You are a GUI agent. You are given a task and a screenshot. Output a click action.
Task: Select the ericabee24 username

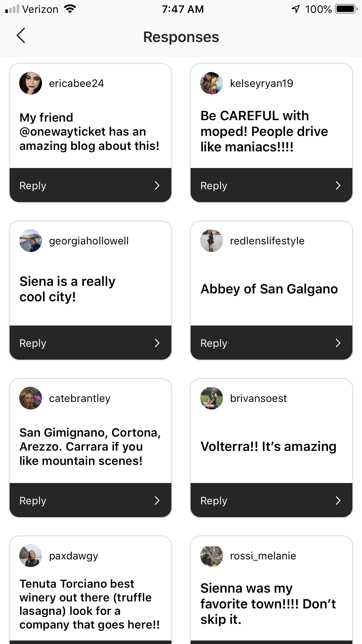76,83
